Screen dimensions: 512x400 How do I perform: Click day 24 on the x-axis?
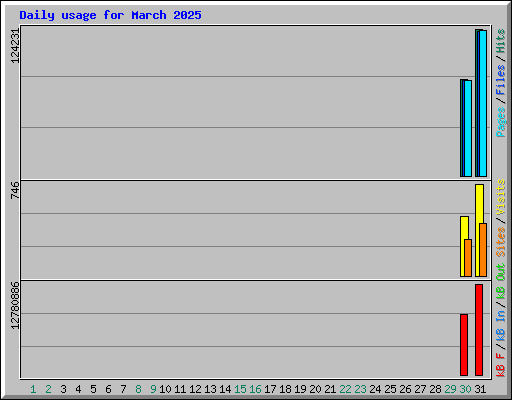[375, 389]
